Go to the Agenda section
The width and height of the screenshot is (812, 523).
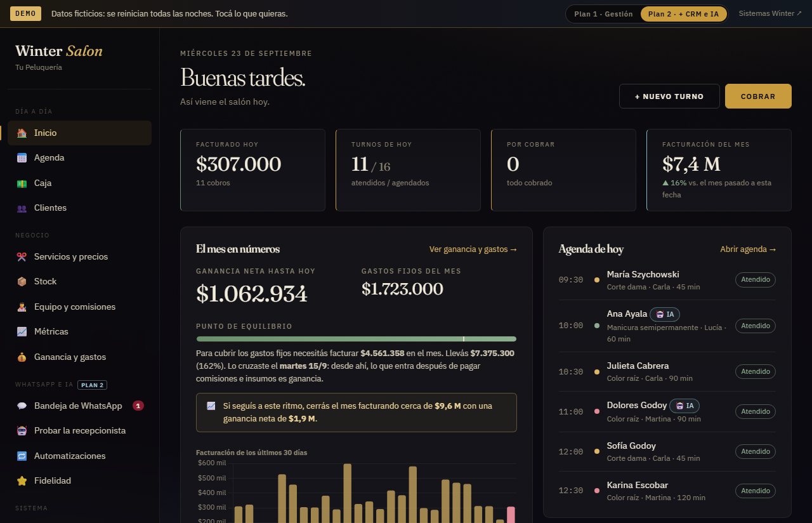point(80,158)
